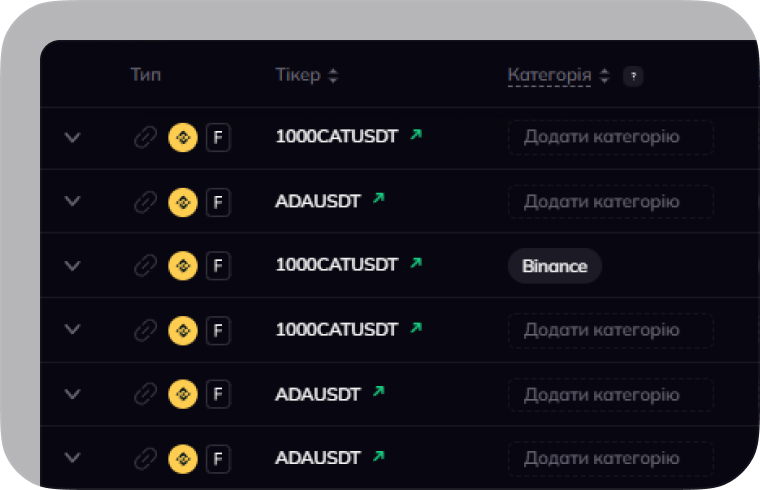
Task: Open green arrow link beside last ADAUSDT
Action: pos(378,456)
